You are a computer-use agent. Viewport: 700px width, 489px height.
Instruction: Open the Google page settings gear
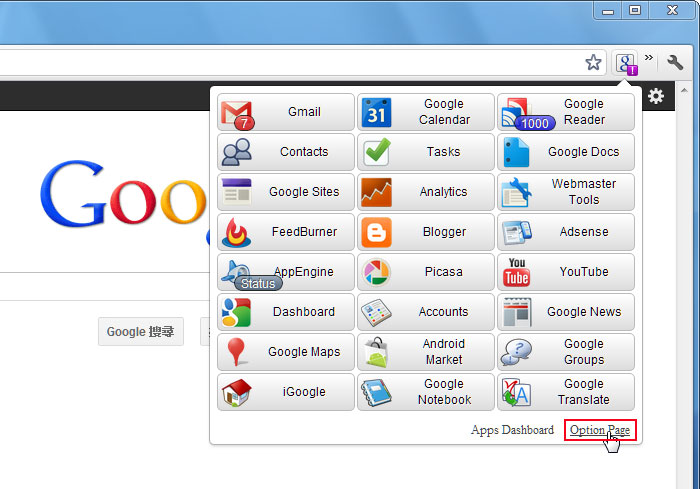click(x=656, y=96)
